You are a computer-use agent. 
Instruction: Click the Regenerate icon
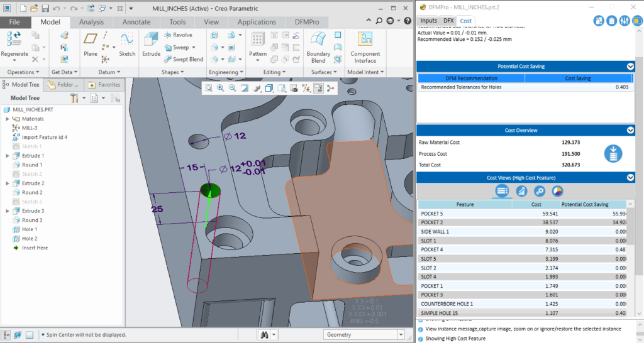(x=14, y=40)
